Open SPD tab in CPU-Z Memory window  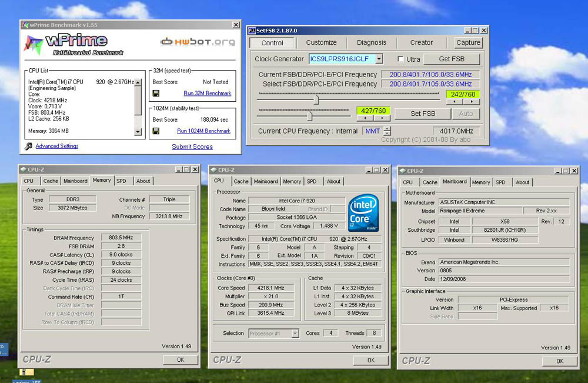pyautogui.click(x=121, y=181)
